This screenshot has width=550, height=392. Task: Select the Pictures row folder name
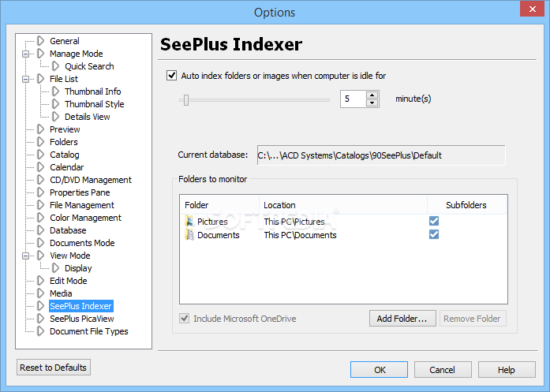pyautogui.click(x=212, y=222)
